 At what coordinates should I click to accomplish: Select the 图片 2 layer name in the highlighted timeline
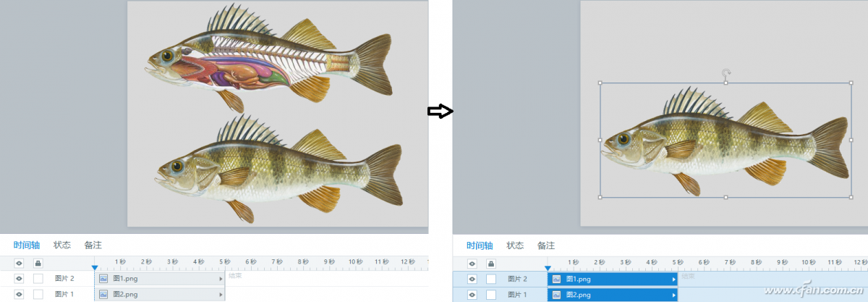click(x=517, y=279)
